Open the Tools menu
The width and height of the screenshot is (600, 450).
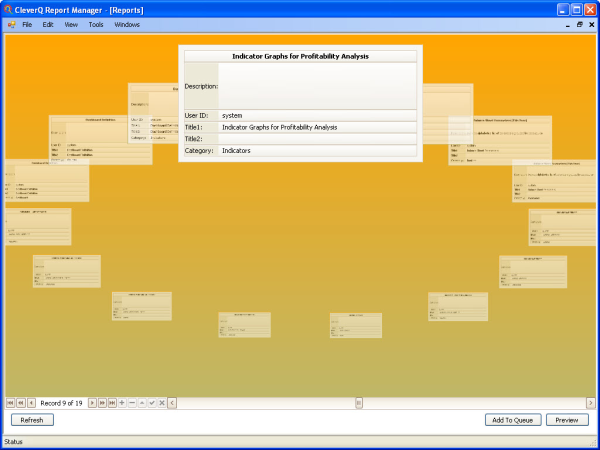coord(95,23)
